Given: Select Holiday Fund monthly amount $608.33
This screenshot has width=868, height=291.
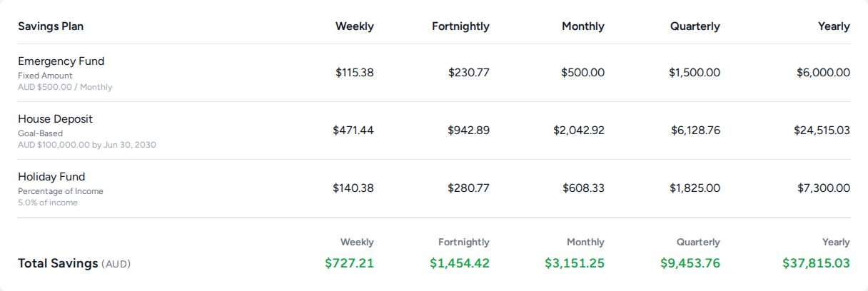Looking at the screenshot, I should coord(583,188).
